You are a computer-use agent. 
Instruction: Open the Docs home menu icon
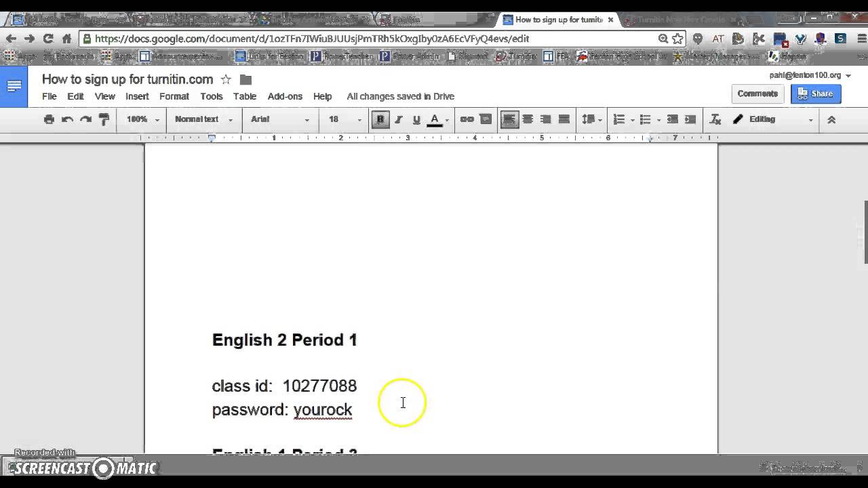[x=14, y=86]
